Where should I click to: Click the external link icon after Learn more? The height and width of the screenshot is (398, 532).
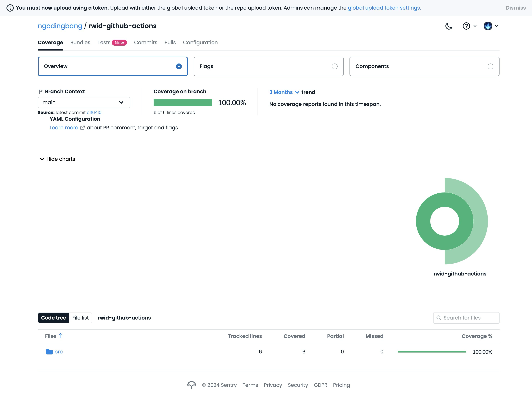(82, 128)
